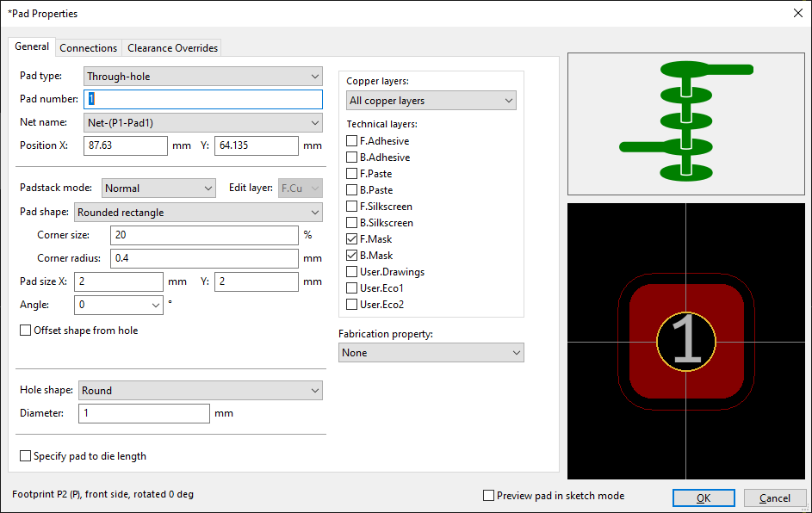Enable the F.Paste technical layer
Viewport: 812px width, 513px height.
tap(351, 174)
